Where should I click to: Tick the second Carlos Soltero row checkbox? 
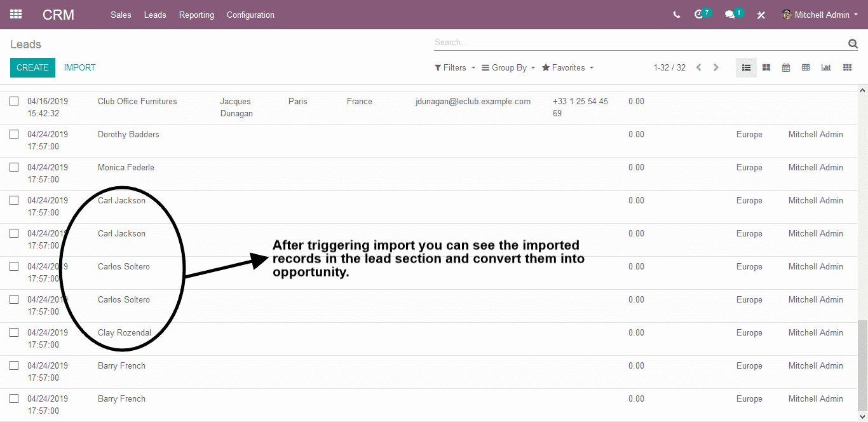coord(14,299)
